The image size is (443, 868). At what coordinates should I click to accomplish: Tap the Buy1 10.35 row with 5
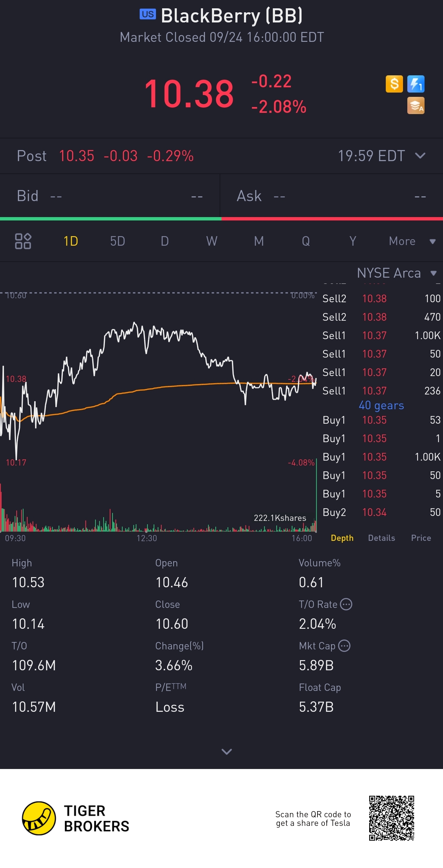point(381,493)
